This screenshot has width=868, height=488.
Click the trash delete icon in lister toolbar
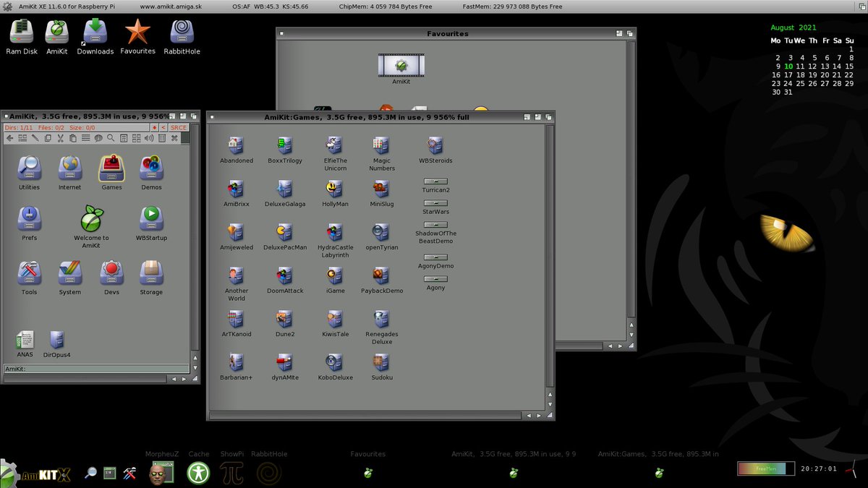click(x=162, y=138)
